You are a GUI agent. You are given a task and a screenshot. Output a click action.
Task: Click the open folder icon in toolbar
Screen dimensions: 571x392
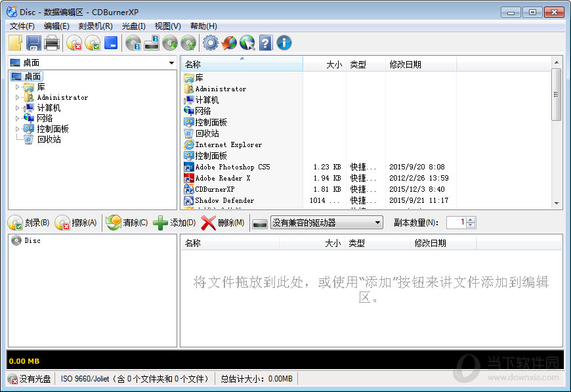(15, 43)
